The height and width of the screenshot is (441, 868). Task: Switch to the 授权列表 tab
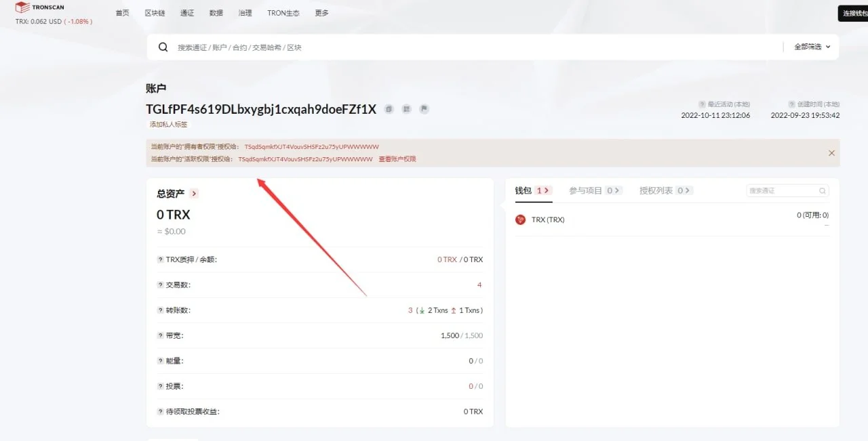coord(666,190)
